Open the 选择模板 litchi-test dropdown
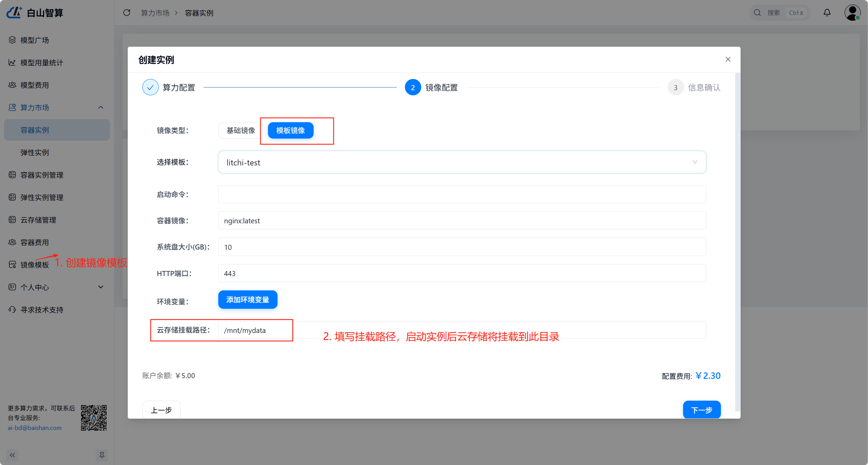This screenshot has height=465, width=868. (x=462, y=162)
